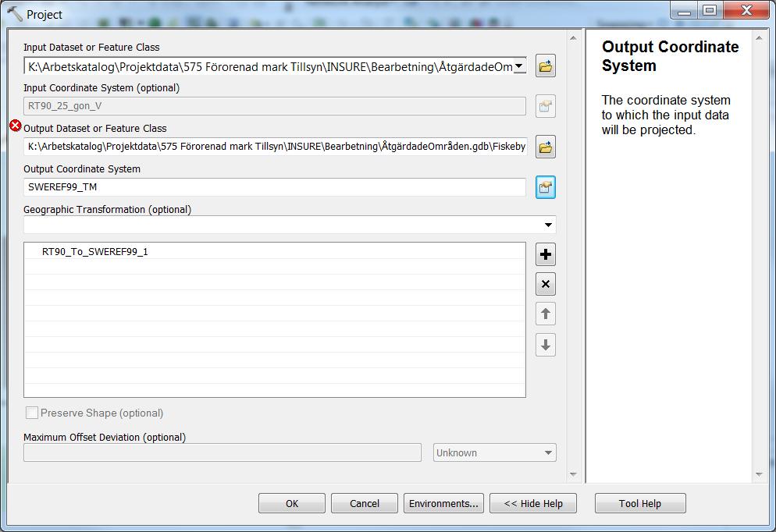776x532 pixels.
Task: Browse for the Input Dataset folder icon
Action: (546, 66)
